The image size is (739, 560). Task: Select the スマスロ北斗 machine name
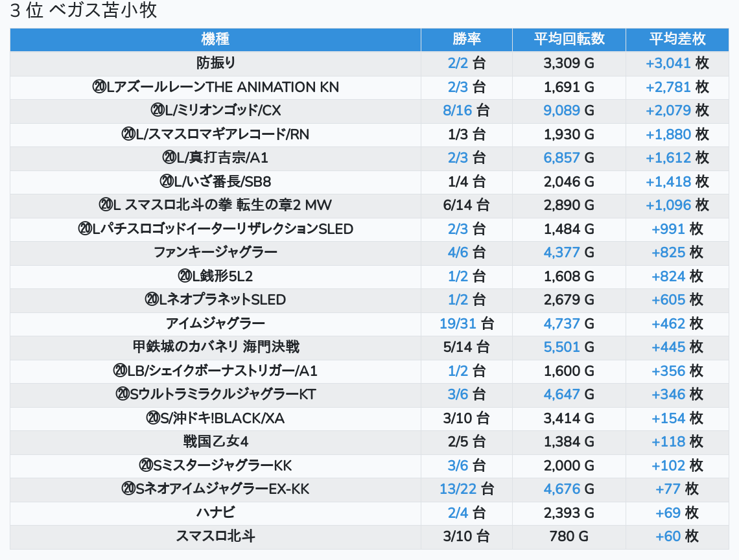click(215, 537)
